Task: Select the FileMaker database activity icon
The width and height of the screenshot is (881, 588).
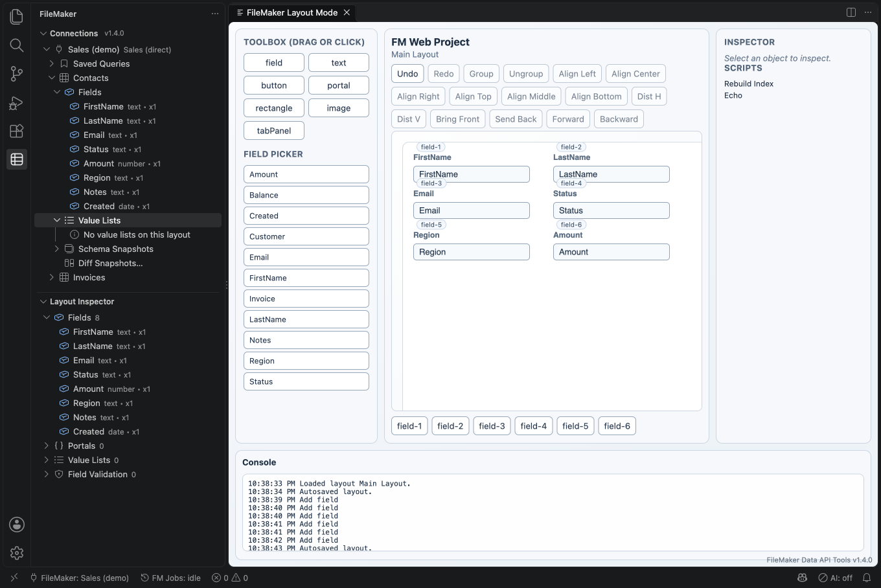Action: pos(17,159)
